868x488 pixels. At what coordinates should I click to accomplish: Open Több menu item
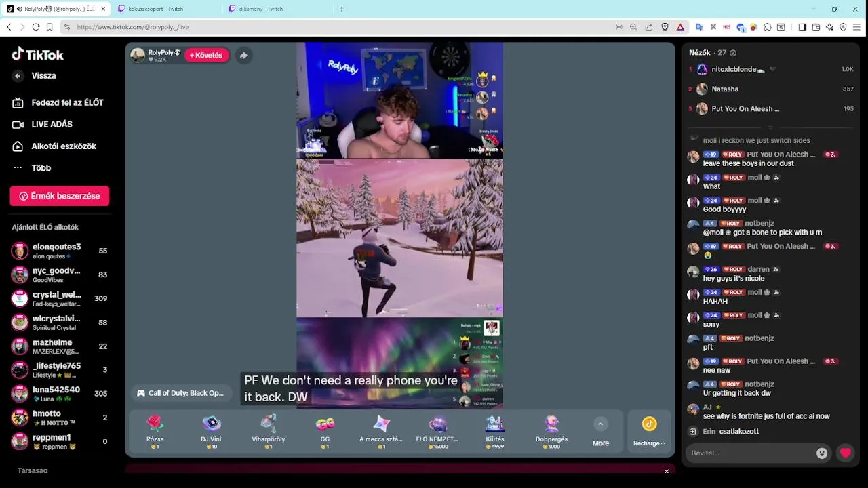pos(33,168)
